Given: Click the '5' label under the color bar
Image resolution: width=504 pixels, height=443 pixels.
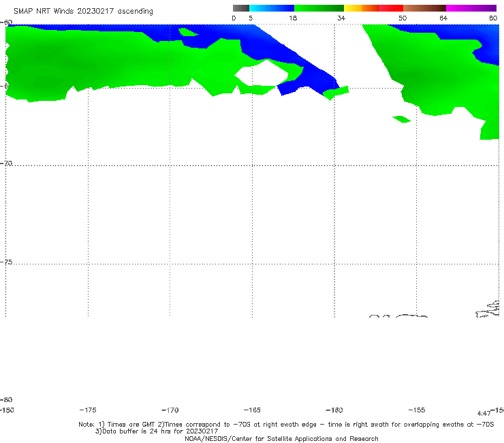Looking at the screenshot, I should click(251, 18).
